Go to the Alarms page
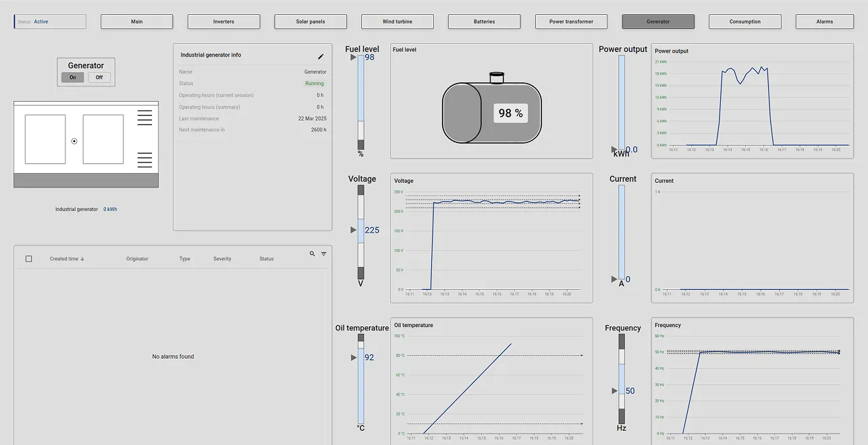 pos(824,22)
